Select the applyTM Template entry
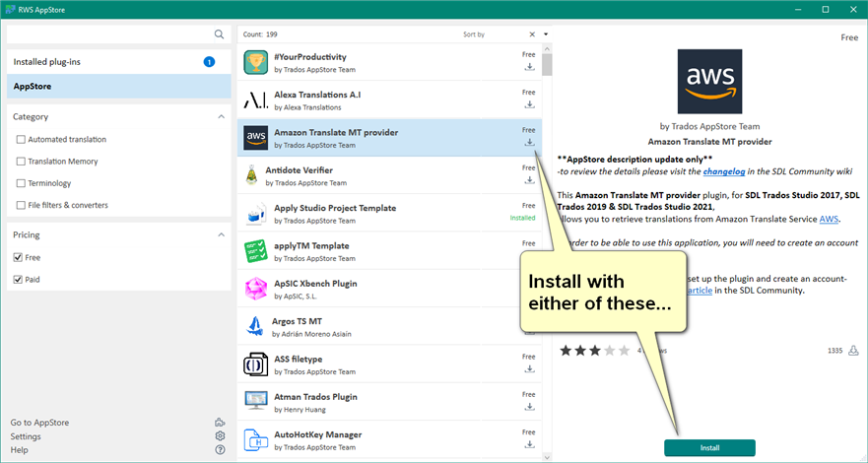This screenshot has height=463, width=868. 390,251
